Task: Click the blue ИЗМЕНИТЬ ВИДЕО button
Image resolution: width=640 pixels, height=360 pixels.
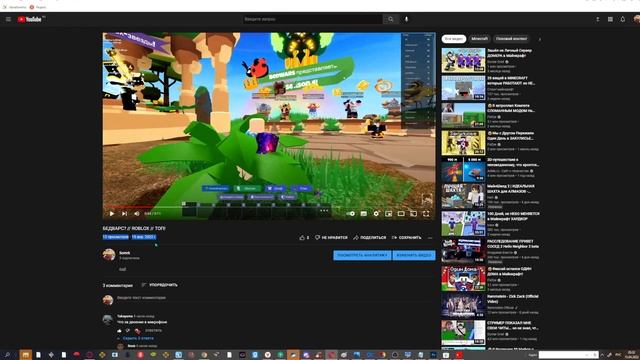Action: click(x=414, y=255)
